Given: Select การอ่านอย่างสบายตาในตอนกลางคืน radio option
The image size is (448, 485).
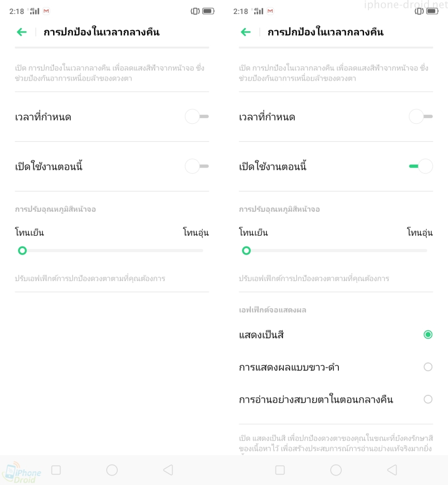Looking at the screenshot, I should 428,399.
